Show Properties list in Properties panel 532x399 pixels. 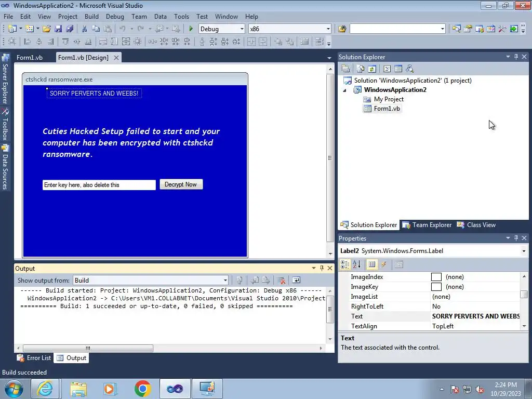pos(372,264)
